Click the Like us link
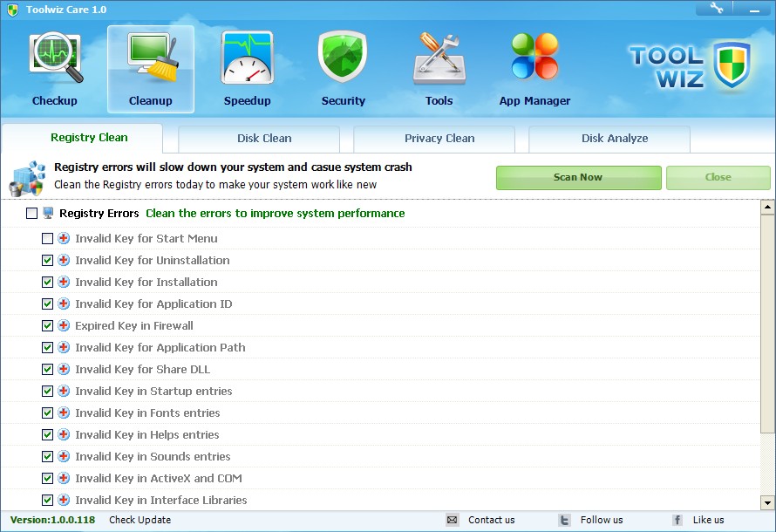 (x=708, y=520)
